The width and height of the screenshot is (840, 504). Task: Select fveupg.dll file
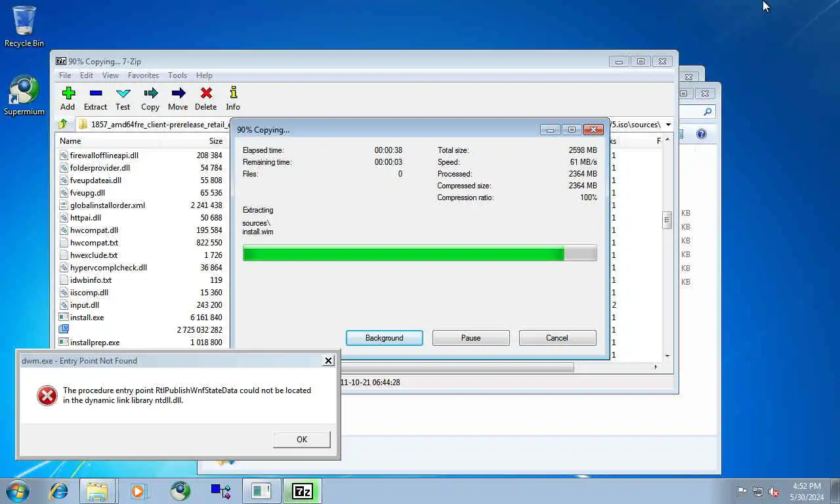point(87,193)
